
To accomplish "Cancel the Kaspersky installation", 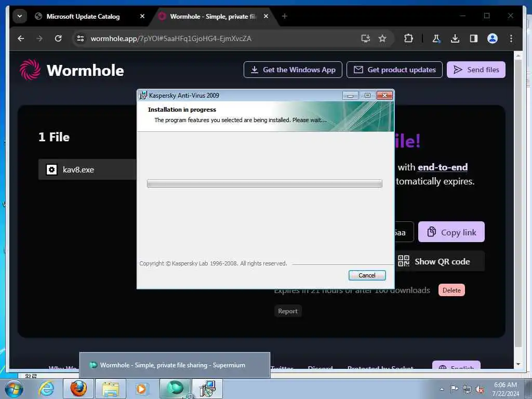I will click(x=367, y=275).
